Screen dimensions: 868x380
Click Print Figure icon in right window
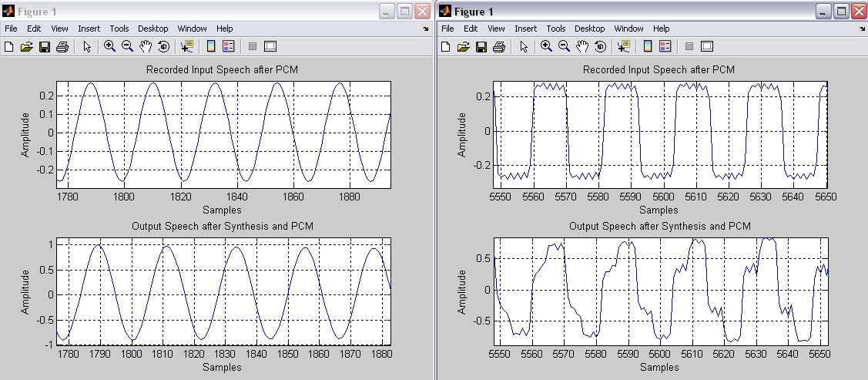tap(499, 46)
